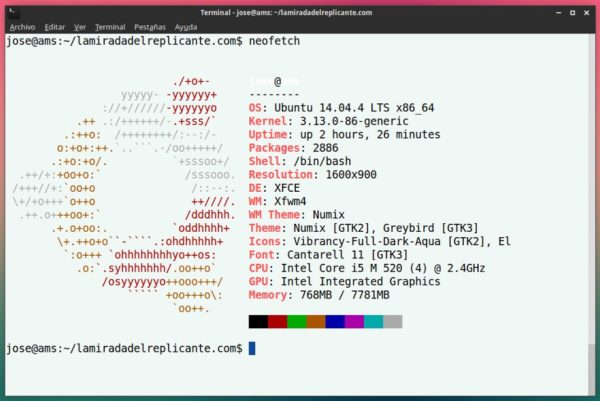Click the cyan color block
Screen dimensions: 600x401
[x=373, y=321]
